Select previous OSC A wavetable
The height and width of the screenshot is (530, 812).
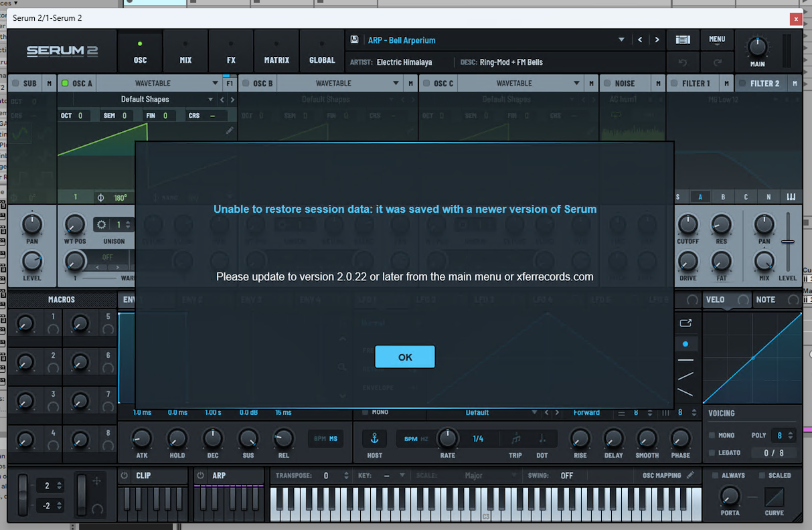[x=223, y=100]
